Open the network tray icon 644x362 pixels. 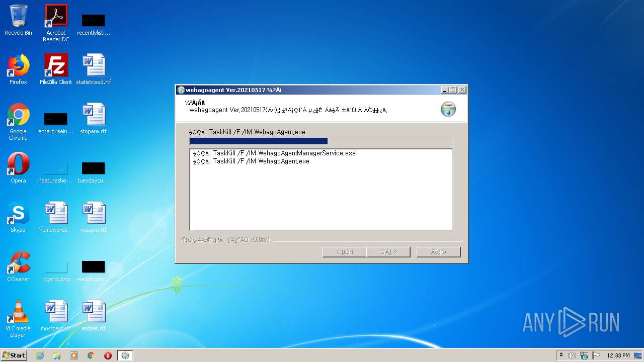point(584,355)
